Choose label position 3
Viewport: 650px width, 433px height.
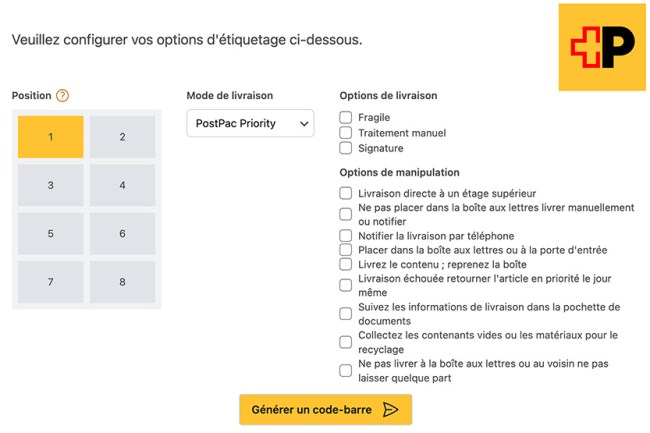click(50, 185)
